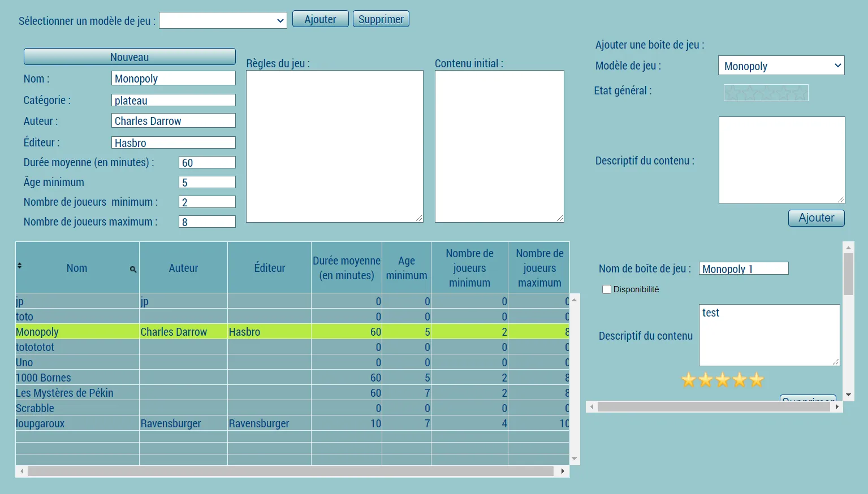The width and height of the screenshot is (868, 494).
Task: Click the sort arrows in the Nom column header
Action: (x=19, y=265)
